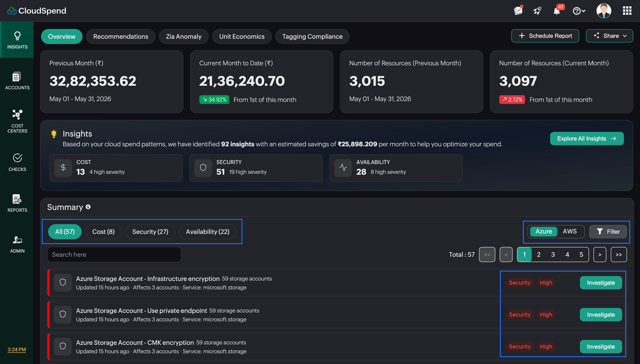Jump to last page arrow
Image resolution: width=640 pixels, height=364 pixels.
[619, 254]
